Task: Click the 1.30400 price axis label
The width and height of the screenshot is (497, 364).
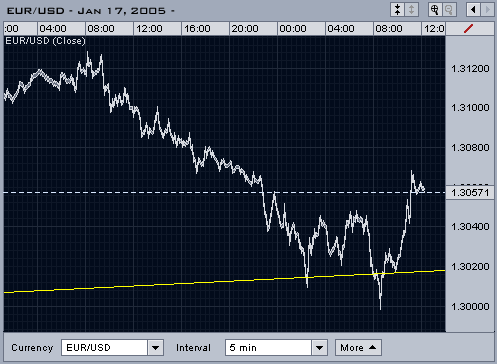Action: 470,227
